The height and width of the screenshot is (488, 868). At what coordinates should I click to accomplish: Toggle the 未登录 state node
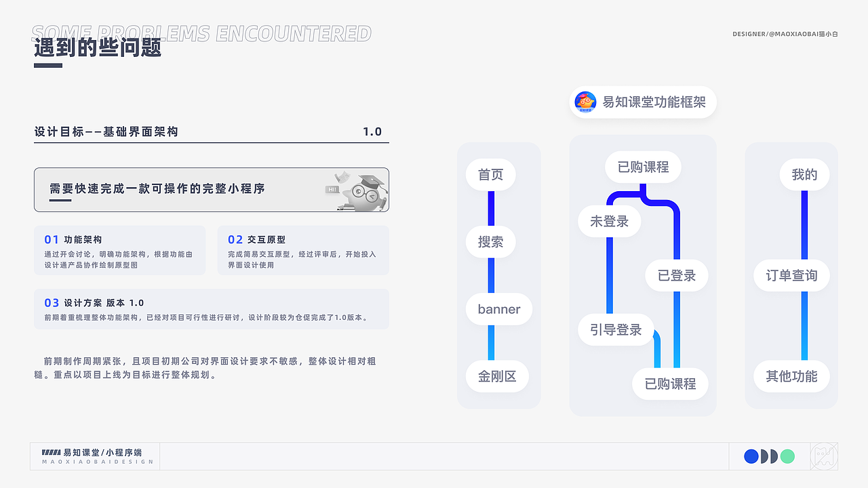[x=609, y=221]
